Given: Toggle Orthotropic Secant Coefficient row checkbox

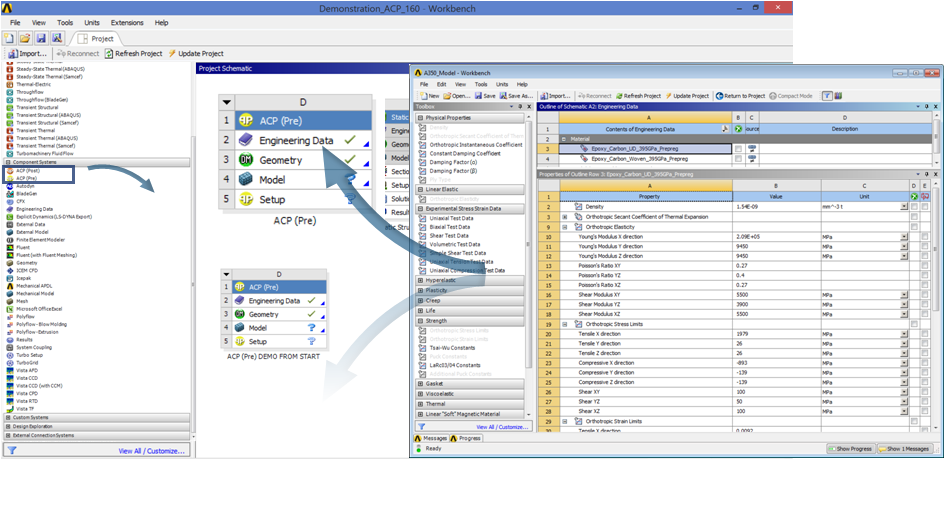Looking at the screenshot, I should (x=914, y=216).
